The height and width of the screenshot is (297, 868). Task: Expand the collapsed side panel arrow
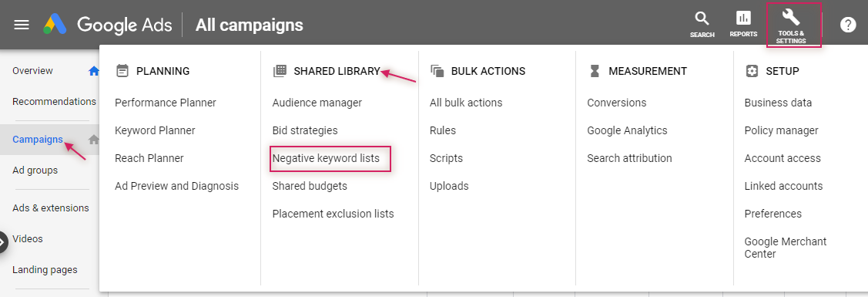pos(3,242)
